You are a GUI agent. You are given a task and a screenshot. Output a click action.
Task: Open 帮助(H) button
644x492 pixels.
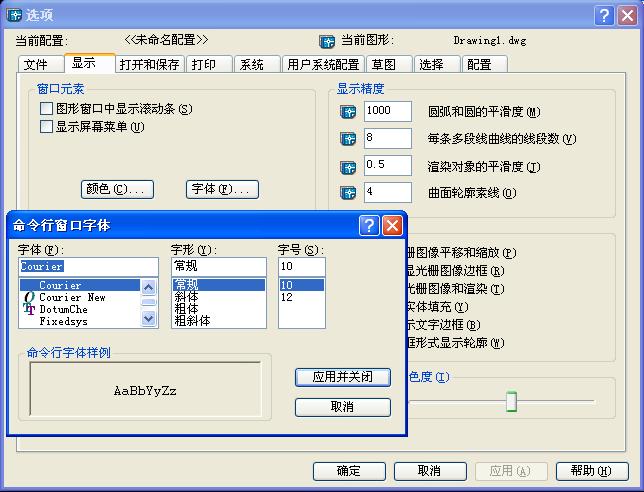592,471
